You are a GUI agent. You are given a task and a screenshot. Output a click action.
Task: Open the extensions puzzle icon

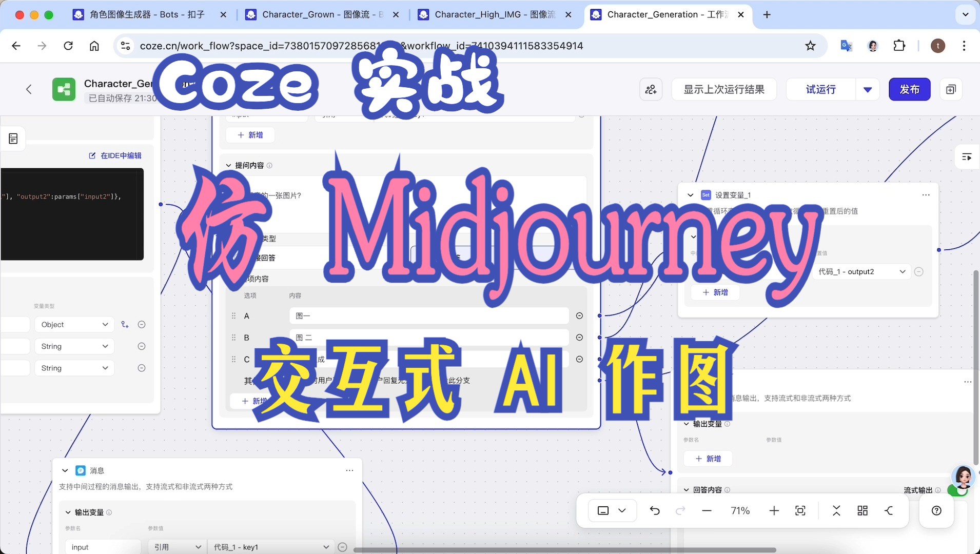tap(899, 46)
